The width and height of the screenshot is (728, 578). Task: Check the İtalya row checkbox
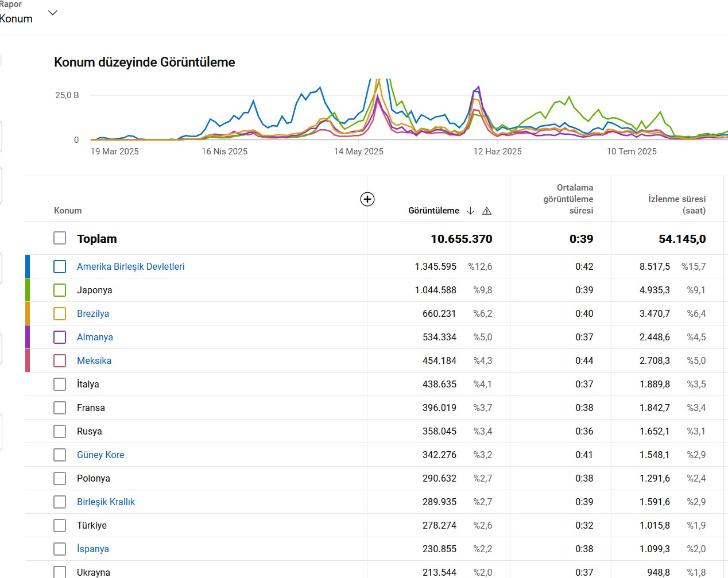click(x=60, y=384)
